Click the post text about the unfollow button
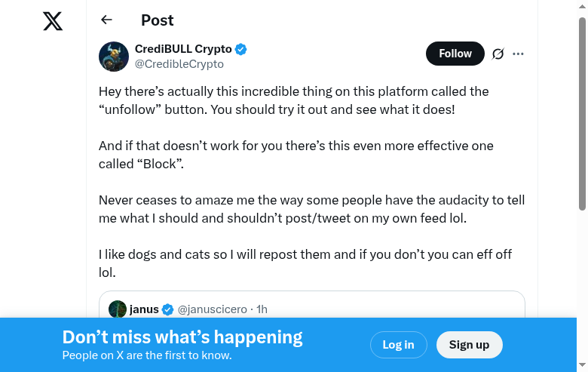Viewport: 588px width, 372px height. tap(294, 100)
